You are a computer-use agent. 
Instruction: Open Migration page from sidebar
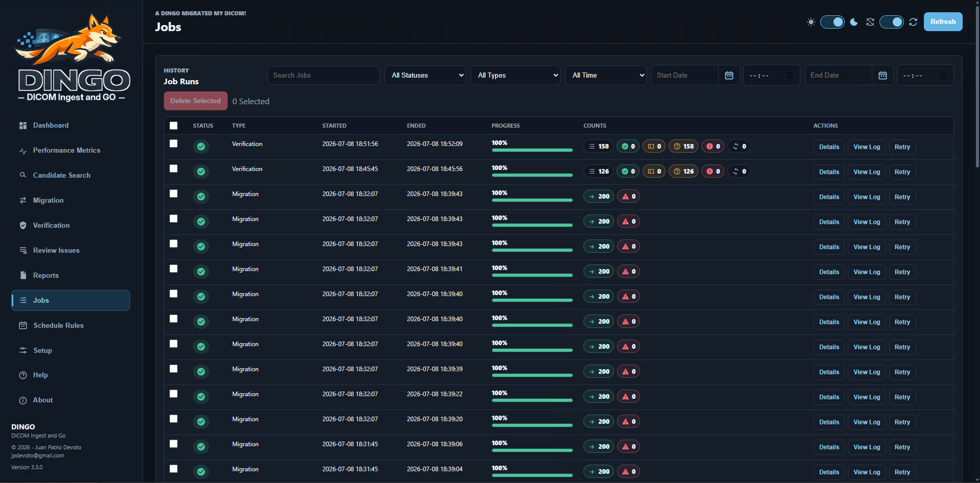pyautogui.click(x=71, y=200)
